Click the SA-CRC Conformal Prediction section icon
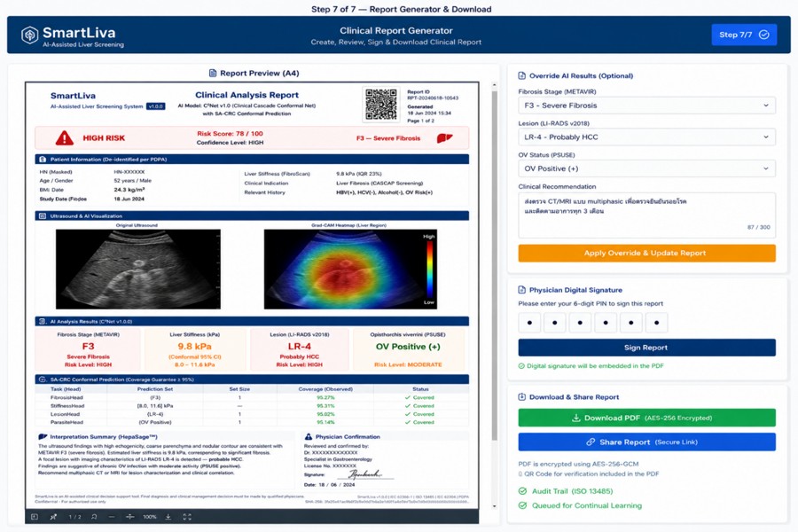 [x=43, y=379]
